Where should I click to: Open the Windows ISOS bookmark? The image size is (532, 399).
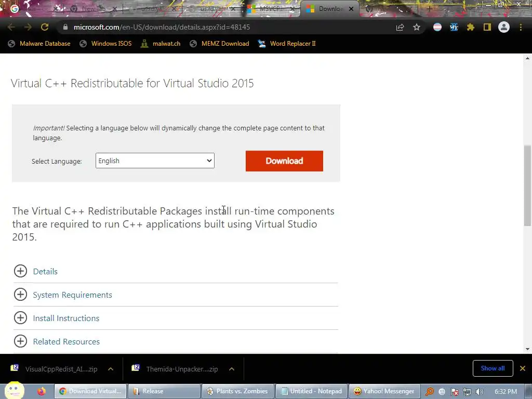105,44
